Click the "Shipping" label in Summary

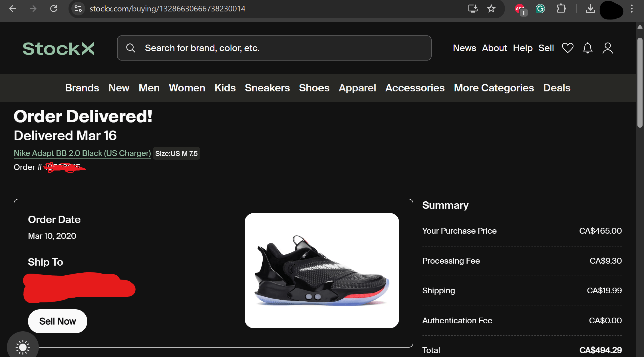[438, 290]
